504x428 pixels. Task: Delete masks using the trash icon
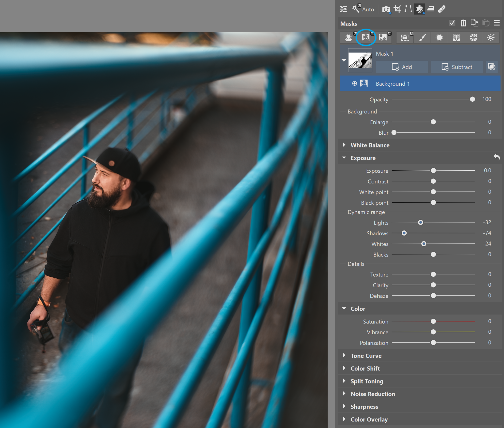463,23
